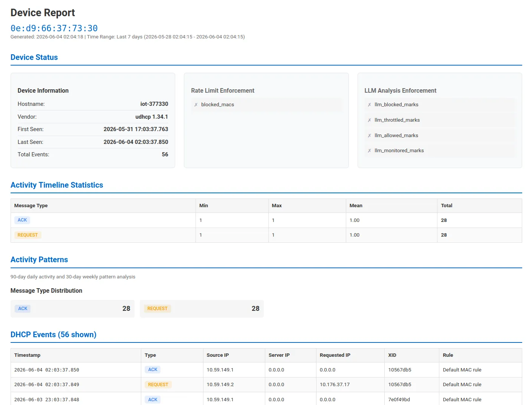Click the Device Information card title
The width and height of the screenshot is (532, 405).
(43, 91)
